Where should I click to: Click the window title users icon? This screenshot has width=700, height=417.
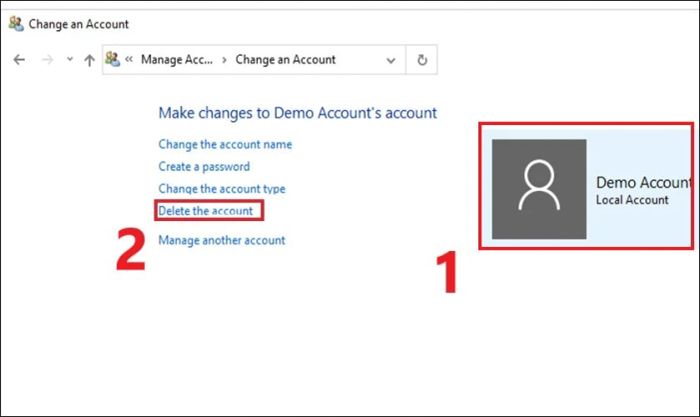[17, 24]
